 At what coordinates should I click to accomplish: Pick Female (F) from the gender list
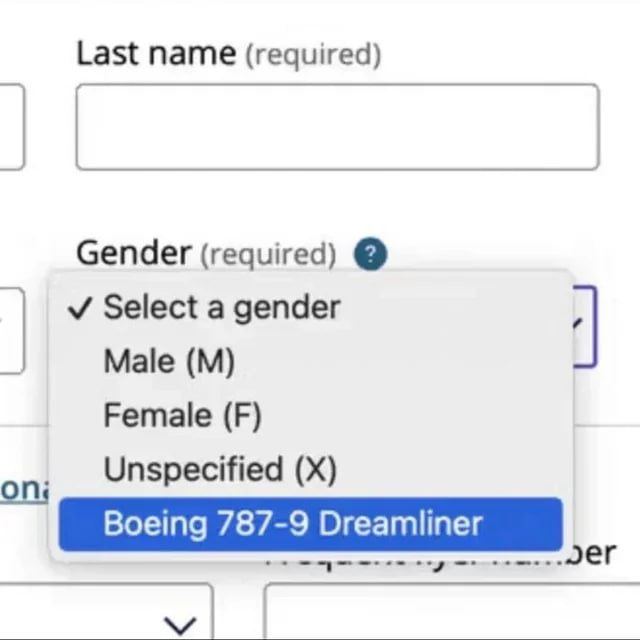[x=311, y=416]
